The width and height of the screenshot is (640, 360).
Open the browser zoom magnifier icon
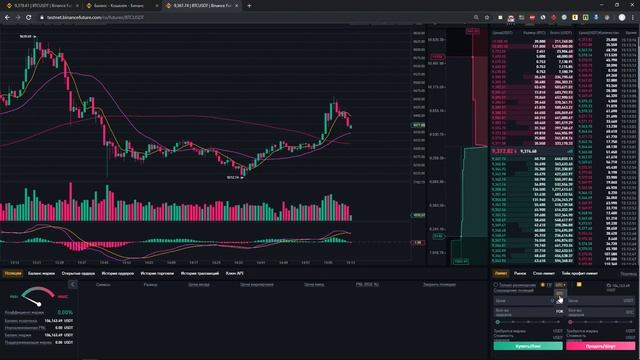pyautogui.click(x=476, y=18)
